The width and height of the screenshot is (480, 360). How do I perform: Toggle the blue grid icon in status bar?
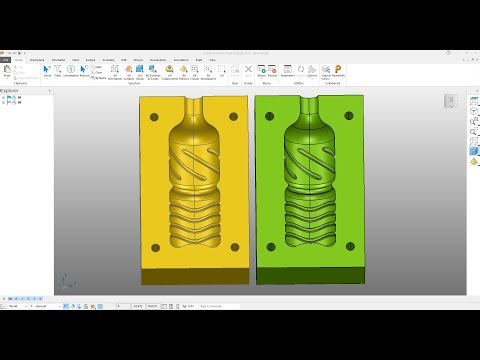pyautogui.click(x=66, y=306)
